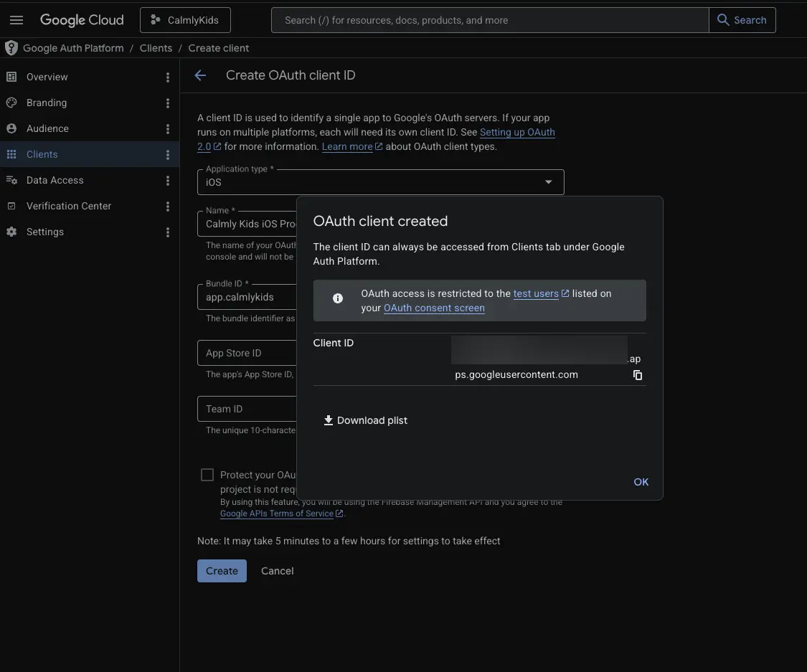Open the test users link
Image resolution: width=807 pixels, height=672 pixels.
point(536,293)
